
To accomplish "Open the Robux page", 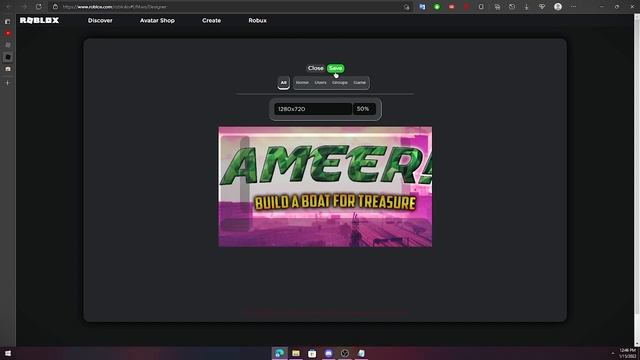I will coord(258,20).
